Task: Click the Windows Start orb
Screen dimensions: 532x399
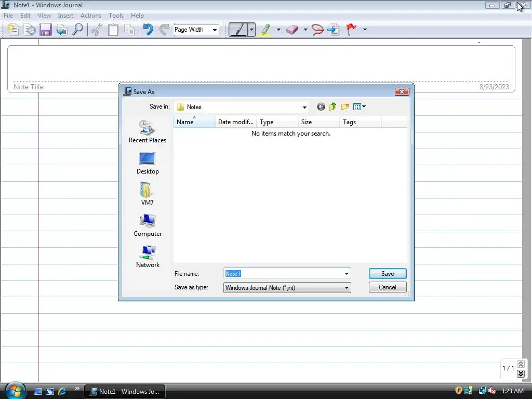Action: (x=15, y=391)
